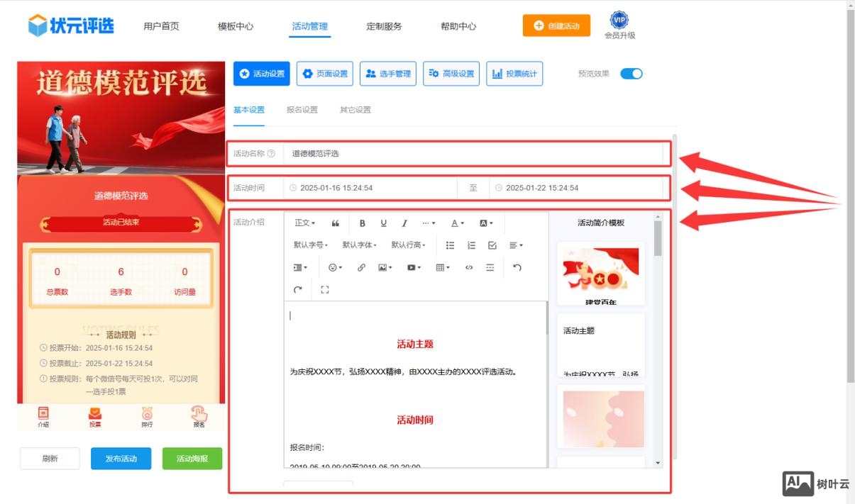The width and height of the screenshot is (855, 504).
Task: Open the 模板中心 menu item
Action: pos(235,26)
